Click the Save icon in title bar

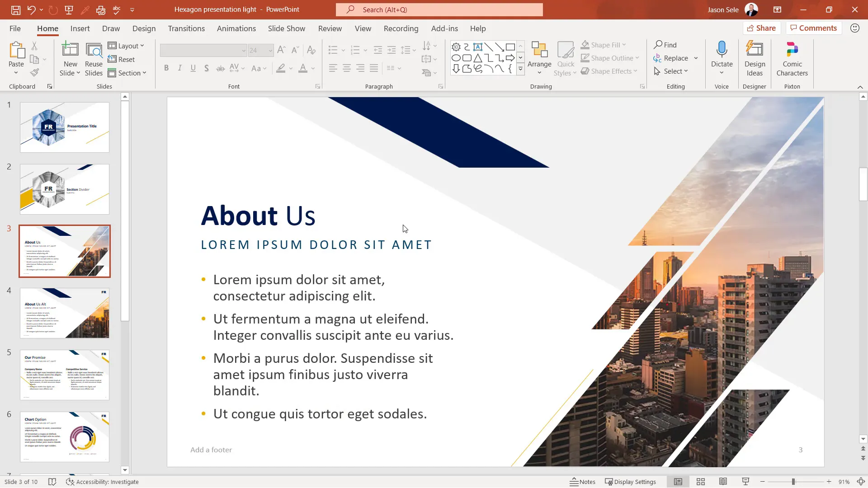tap(16, 9)
